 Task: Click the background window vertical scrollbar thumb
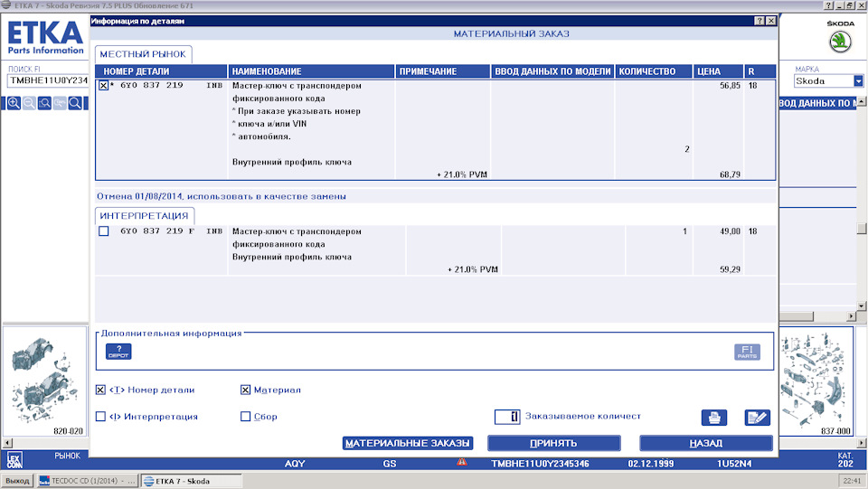coord(861,228)
